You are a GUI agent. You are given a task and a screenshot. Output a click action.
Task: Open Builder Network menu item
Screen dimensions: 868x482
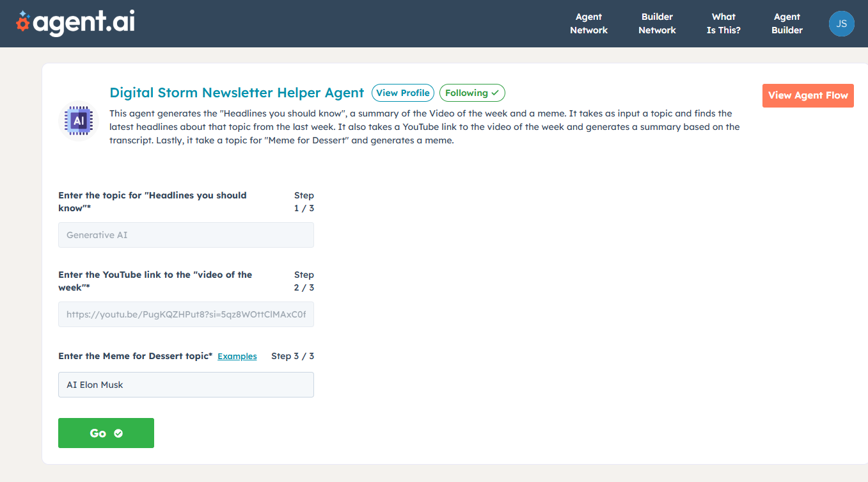[657, 24]
